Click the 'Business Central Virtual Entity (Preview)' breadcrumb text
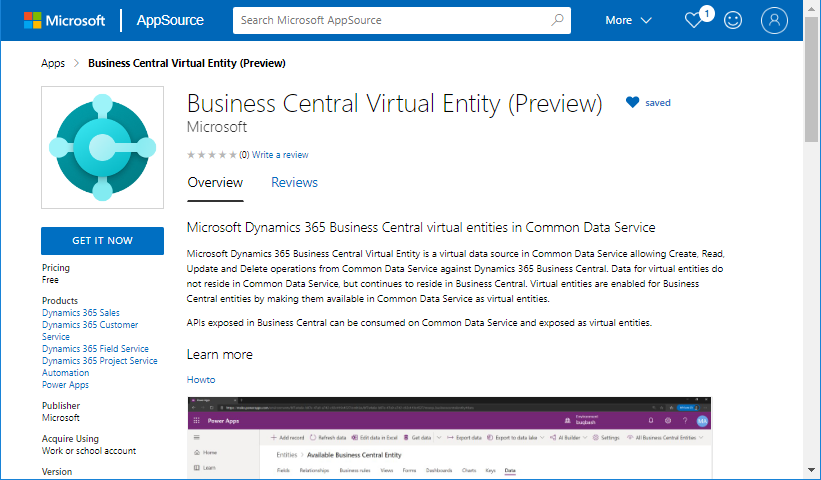 click(x=187, y=63)
